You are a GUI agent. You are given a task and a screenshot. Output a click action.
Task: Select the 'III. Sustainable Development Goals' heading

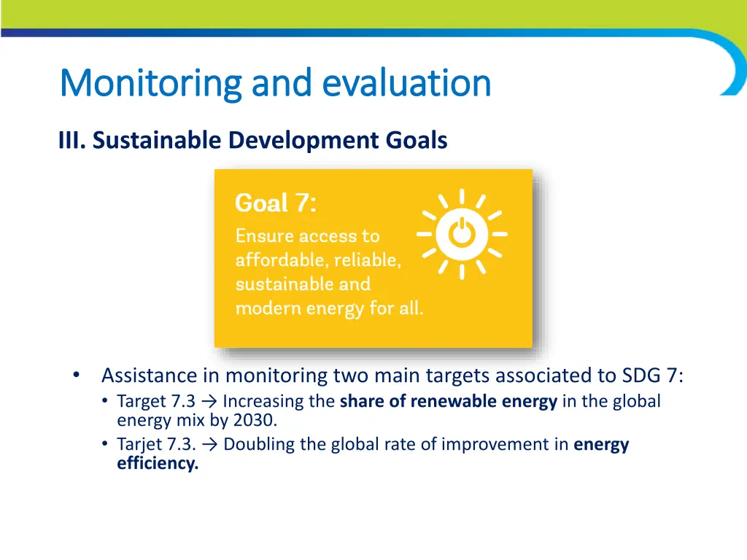tap(253, 140)
